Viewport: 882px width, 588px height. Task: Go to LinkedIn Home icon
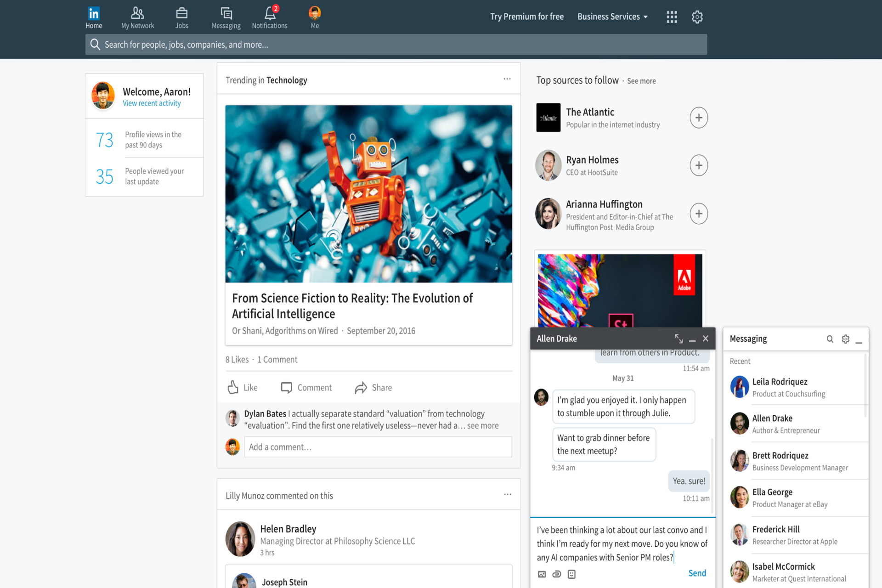point(94,17)
